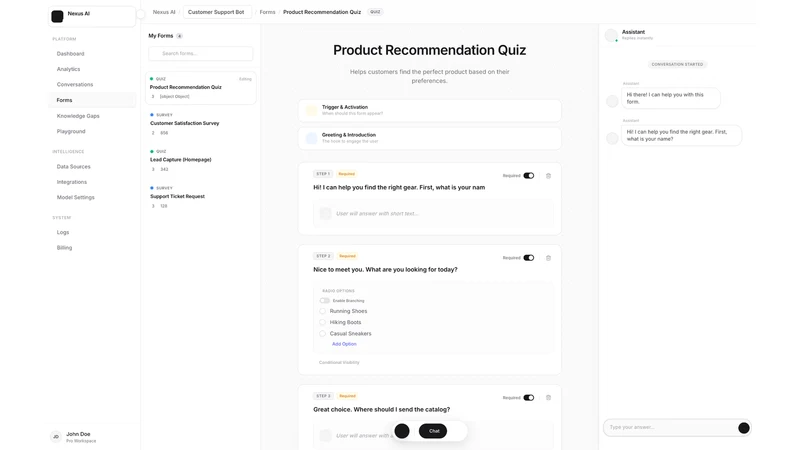Open the Customer Satisfaction Survey form
800x450 pixels.
(201, 124)
